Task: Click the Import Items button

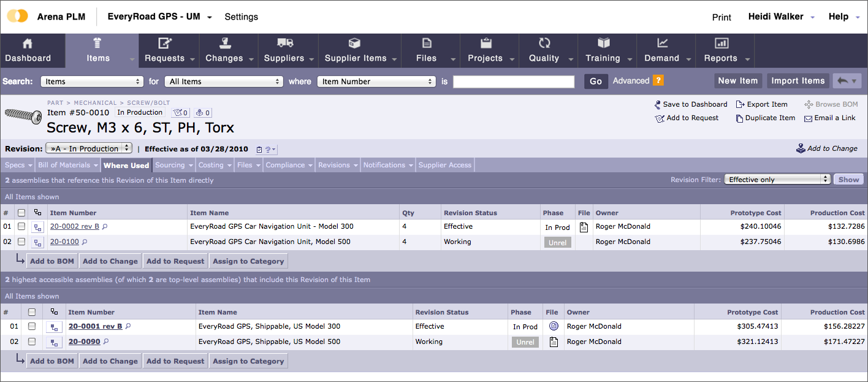Action: point(798,80)
